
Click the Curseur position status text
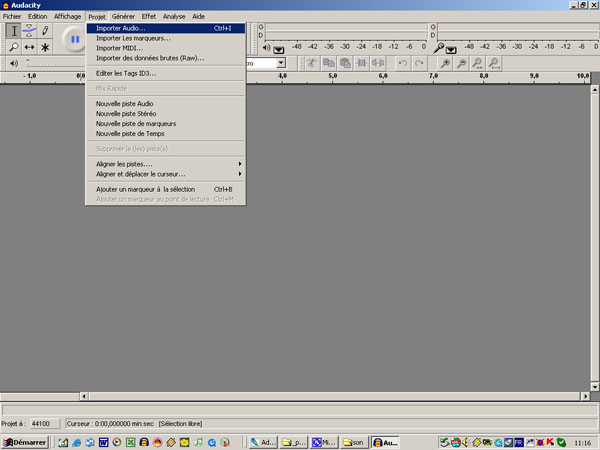coord(110,424)
